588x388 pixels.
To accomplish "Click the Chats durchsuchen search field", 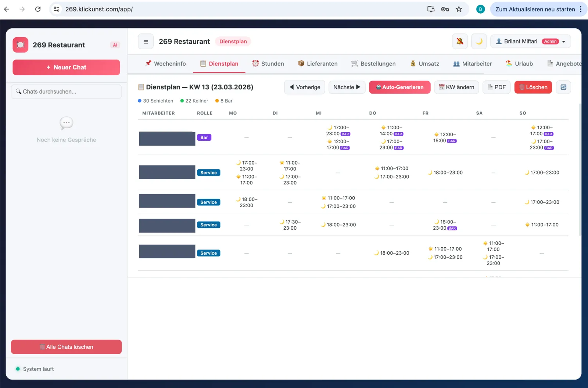I will click(66, 91).
